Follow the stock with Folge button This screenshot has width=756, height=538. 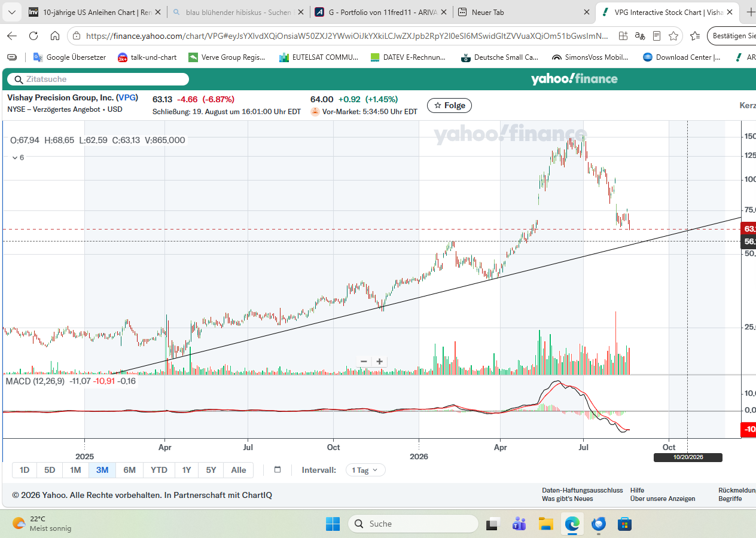pos(449,105)
